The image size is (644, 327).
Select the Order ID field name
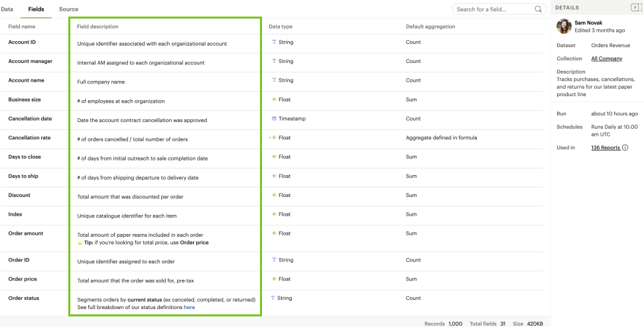19,259
